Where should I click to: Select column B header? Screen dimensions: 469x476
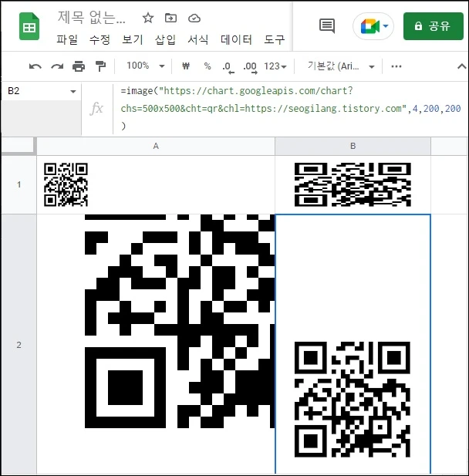pyautogui.click(x=353, y=146)
